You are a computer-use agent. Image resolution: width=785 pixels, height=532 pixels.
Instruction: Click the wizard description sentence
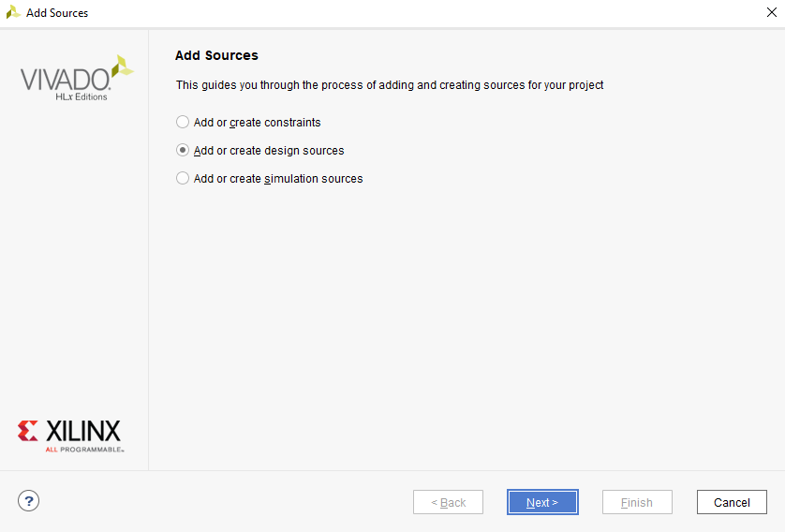[x=390, y=85]
